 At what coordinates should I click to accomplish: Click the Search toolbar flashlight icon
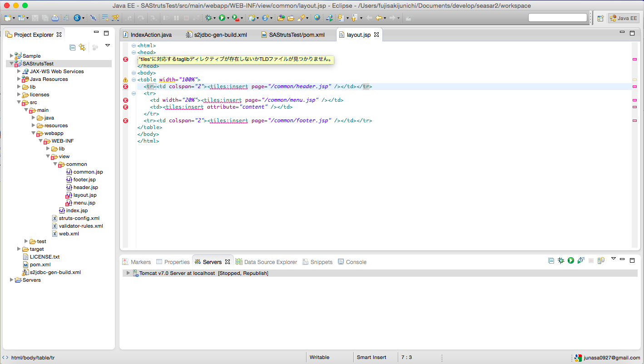302,18
